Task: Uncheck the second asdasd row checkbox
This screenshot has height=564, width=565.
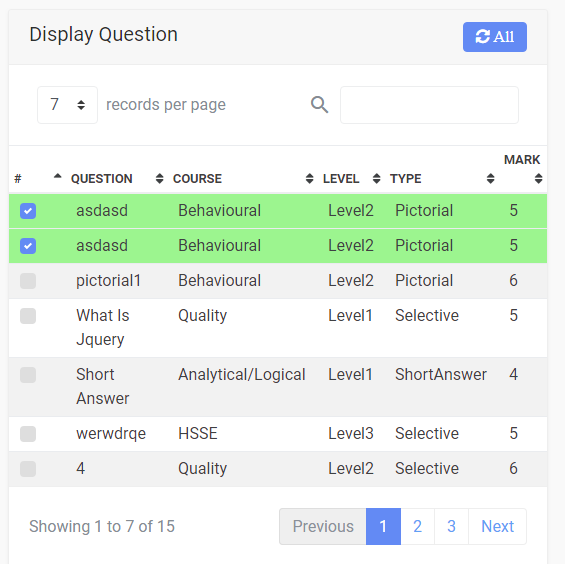Action: coord(28,246)
